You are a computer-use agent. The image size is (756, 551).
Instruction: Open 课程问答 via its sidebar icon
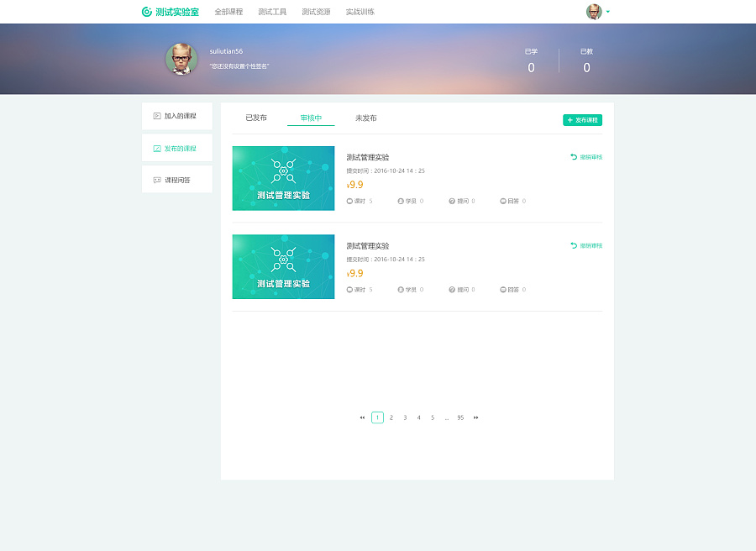point(157,179)
